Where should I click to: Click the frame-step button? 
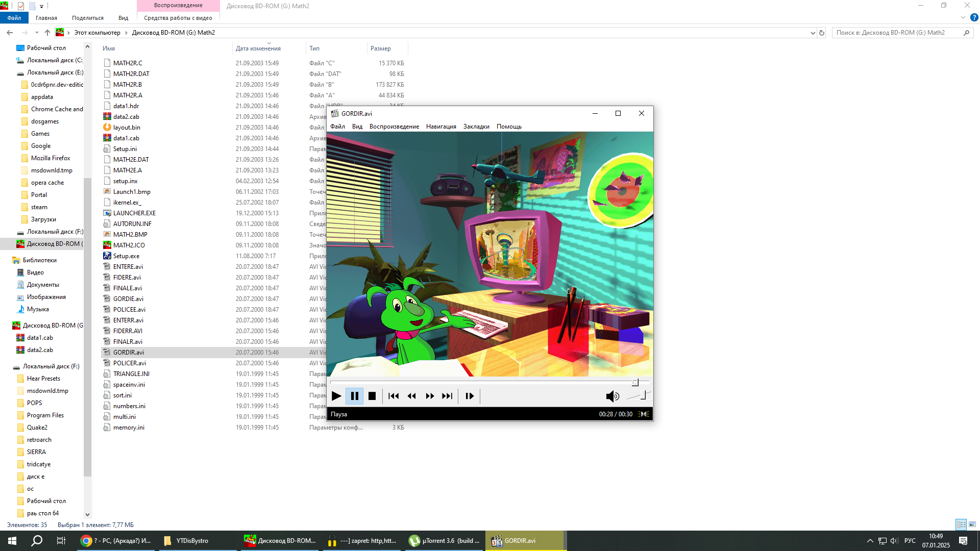click(x=470, y=396)
